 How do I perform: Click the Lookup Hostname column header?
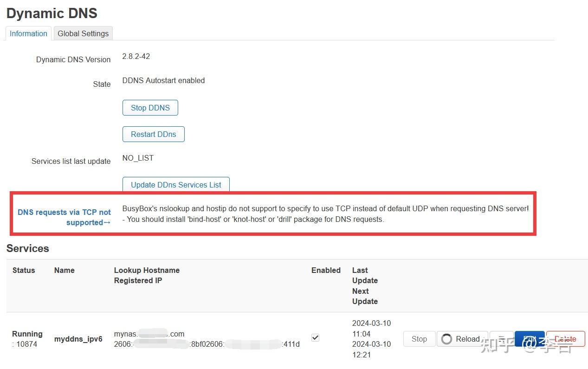(x=147, y=270)
